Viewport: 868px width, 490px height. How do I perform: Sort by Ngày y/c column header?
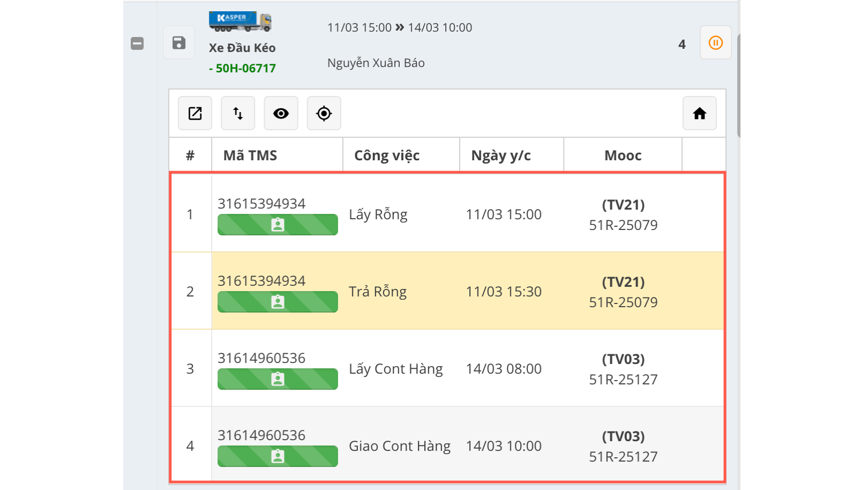coord(501,155)
